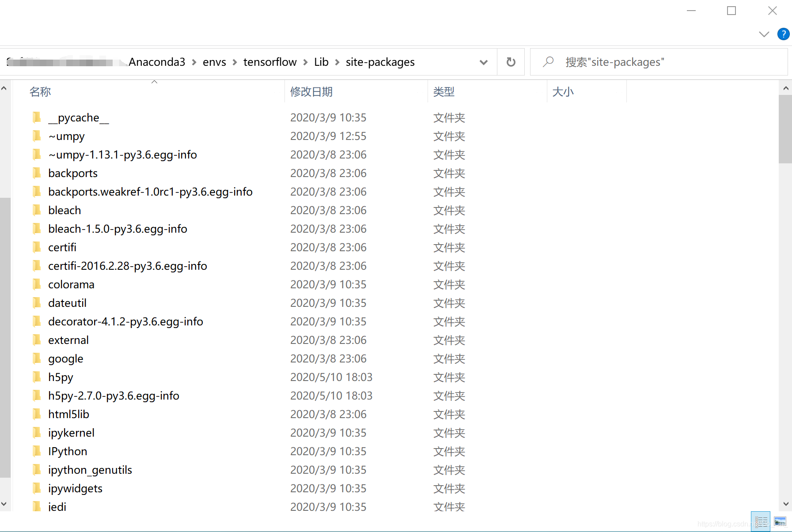Image resolution: width=792 pixels, height=532 pixels.
Task: Click the magnifier icon in the search box
Action: 548,62
